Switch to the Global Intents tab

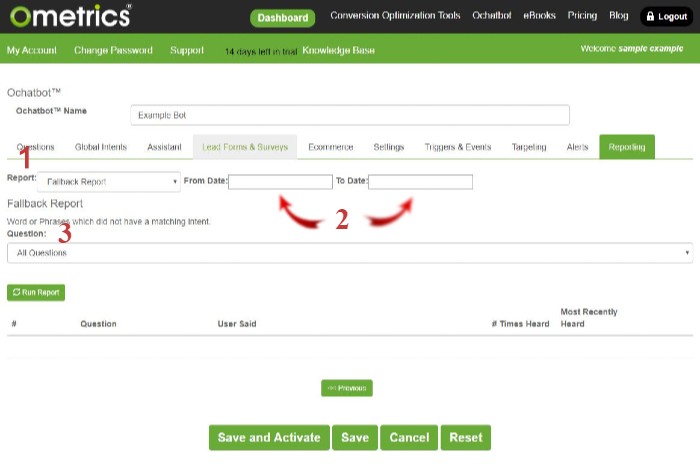coord(101,147)
